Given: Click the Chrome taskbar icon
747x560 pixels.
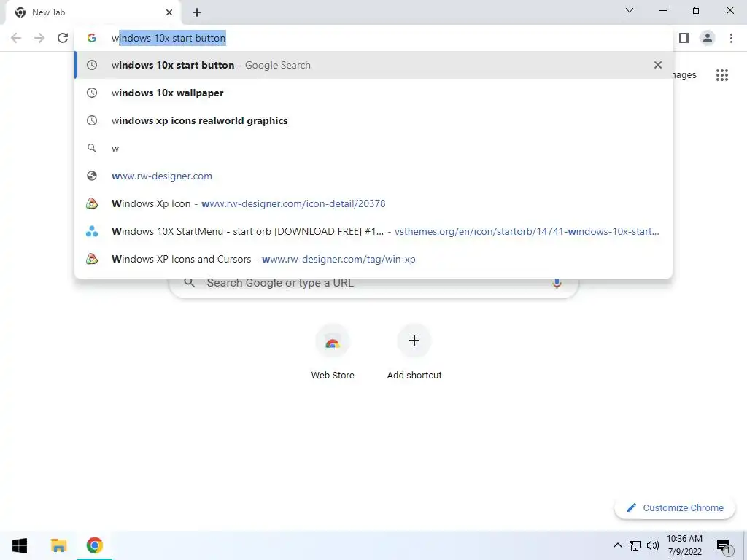Looking at the screenshot, I should 94,545.
